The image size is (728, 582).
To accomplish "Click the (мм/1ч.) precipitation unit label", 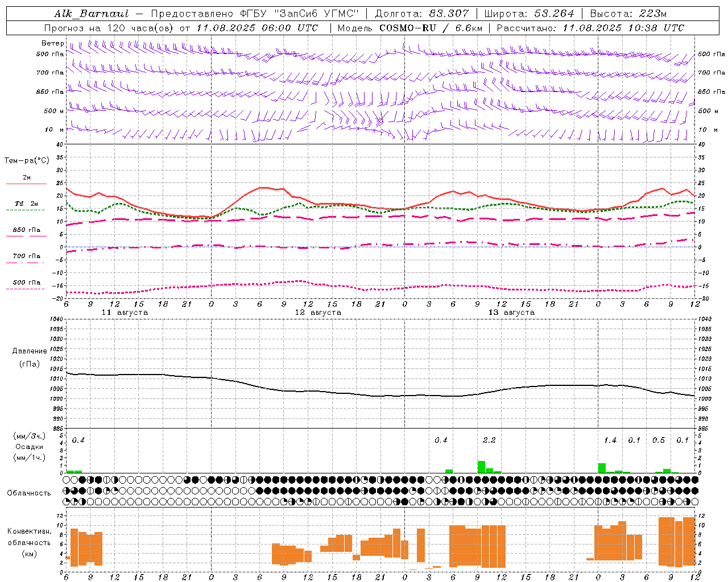I will (x=30, y=458).
